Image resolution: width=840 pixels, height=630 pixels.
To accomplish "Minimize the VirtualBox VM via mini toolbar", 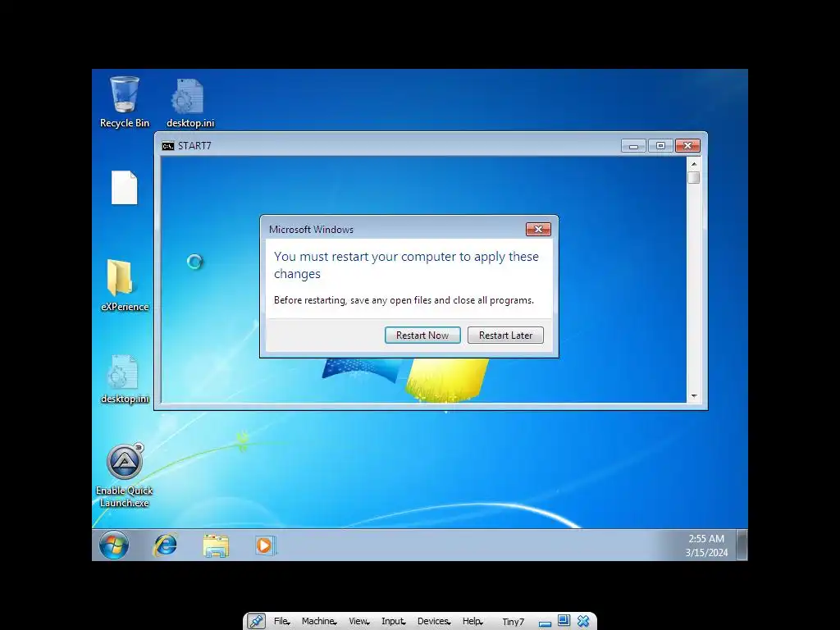I will pos(545,623).
